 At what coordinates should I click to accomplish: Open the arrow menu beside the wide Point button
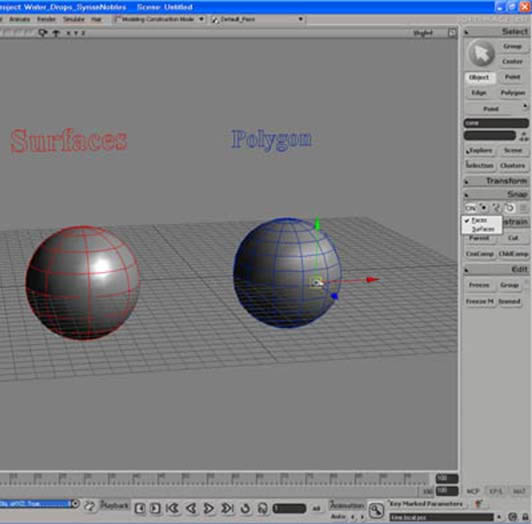coord(525,107)
